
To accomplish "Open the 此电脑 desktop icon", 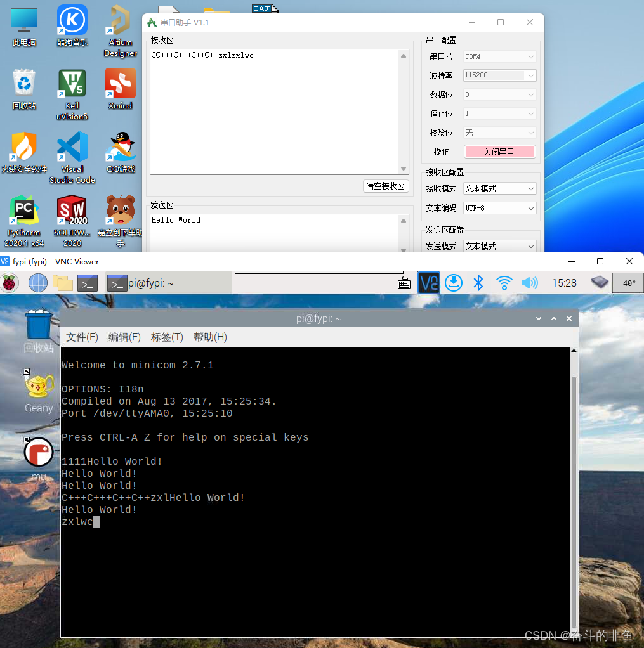I will pos(24,25).
